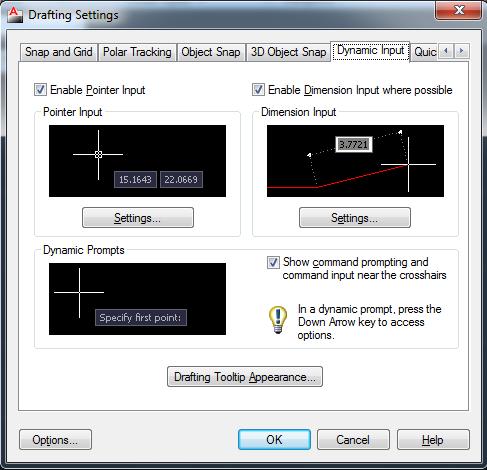Screen dimensions: 487x470
Task: Open Dimension Input Settings button
Action: click(x=355, y=218)
